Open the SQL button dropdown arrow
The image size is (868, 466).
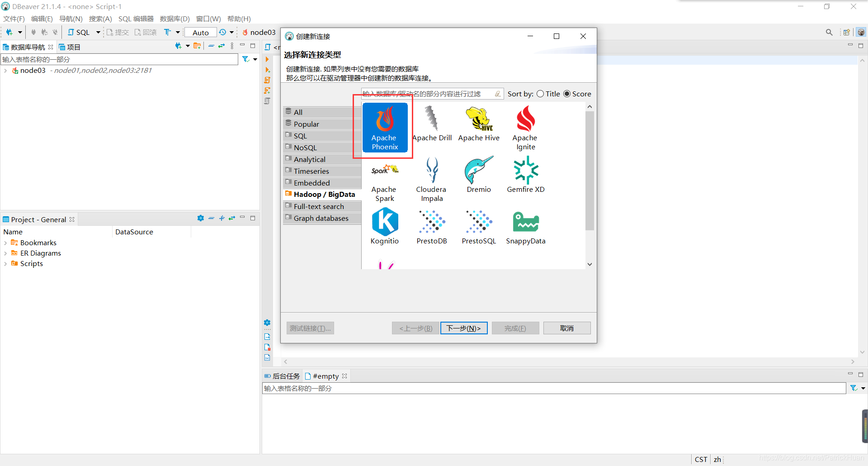click(x=98, y=32)
